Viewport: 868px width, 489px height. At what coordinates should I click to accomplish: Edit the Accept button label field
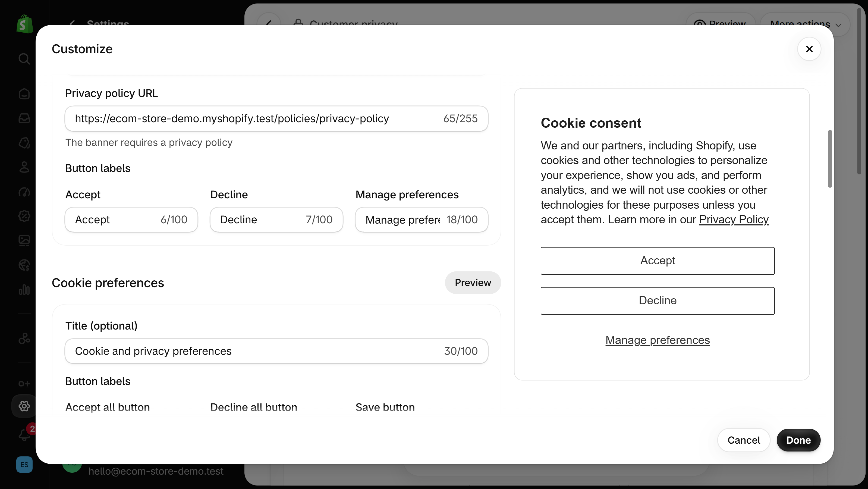pos(131,220)
